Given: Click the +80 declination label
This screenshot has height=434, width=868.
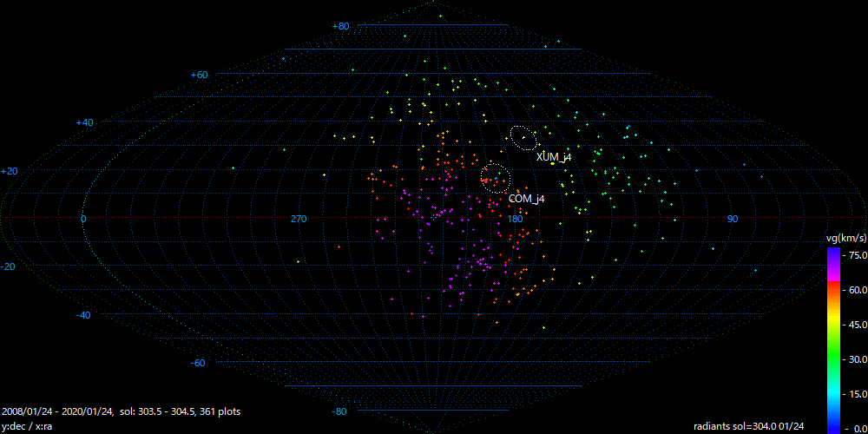Looking at the screenshot, I should click(340, 27).
